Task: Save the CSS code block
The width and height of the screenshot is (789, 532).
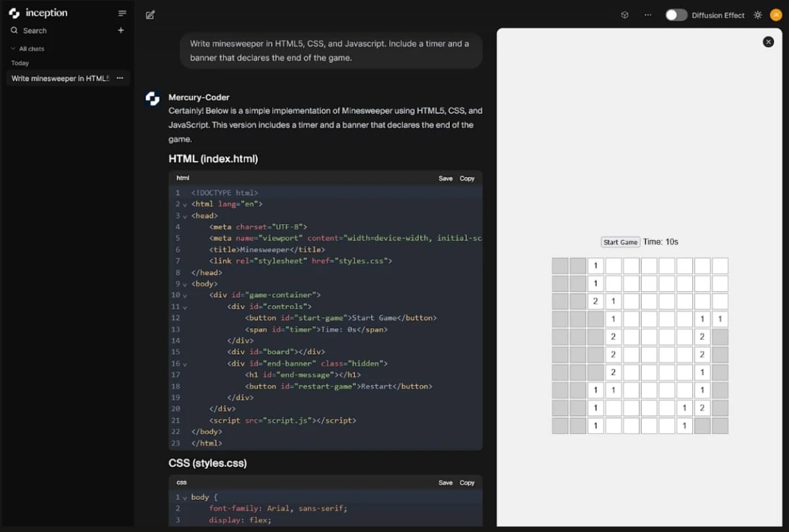Action: pos(446,483)
